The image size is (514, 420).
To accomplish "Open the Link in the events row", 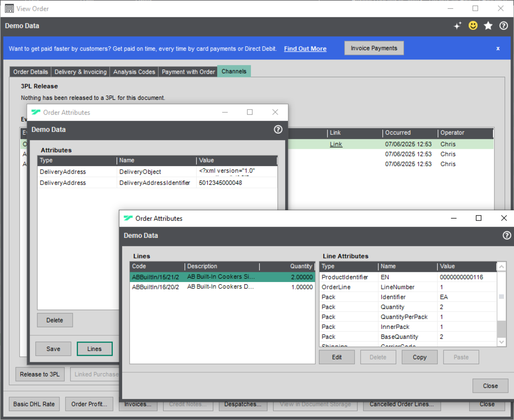I will [x=336, y=144].
